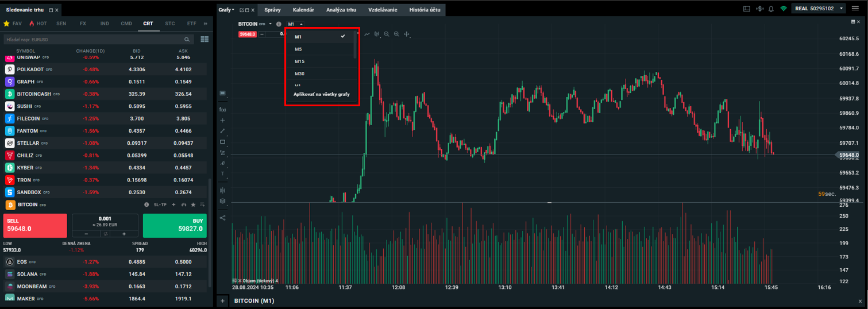The height and width of the screenshot is (309, 868).
Task: Click the info icon beside BITCOIN chart title
Action: 279,24
